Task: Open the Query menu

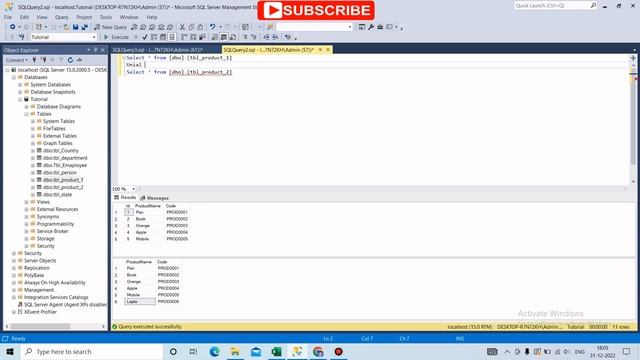Action: point(62,17)
